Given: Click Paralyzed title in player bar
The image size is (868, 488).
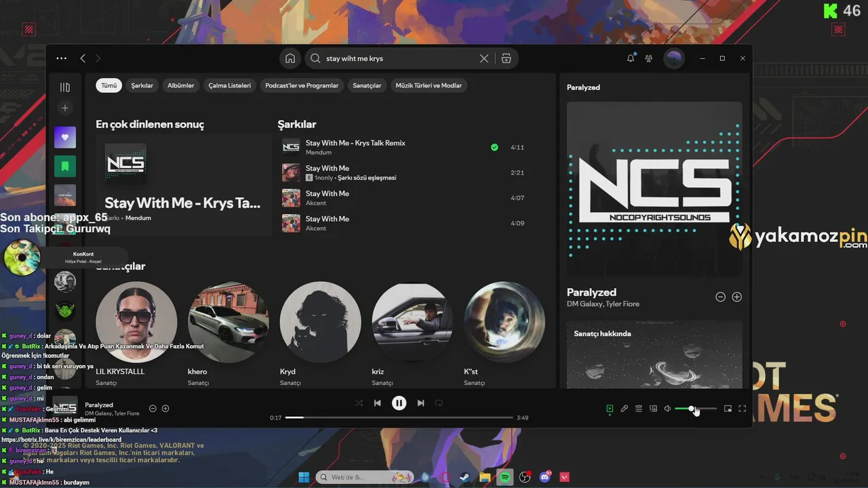Looking at the screenshot, I should pyautogui.click(x=99, y=405).
